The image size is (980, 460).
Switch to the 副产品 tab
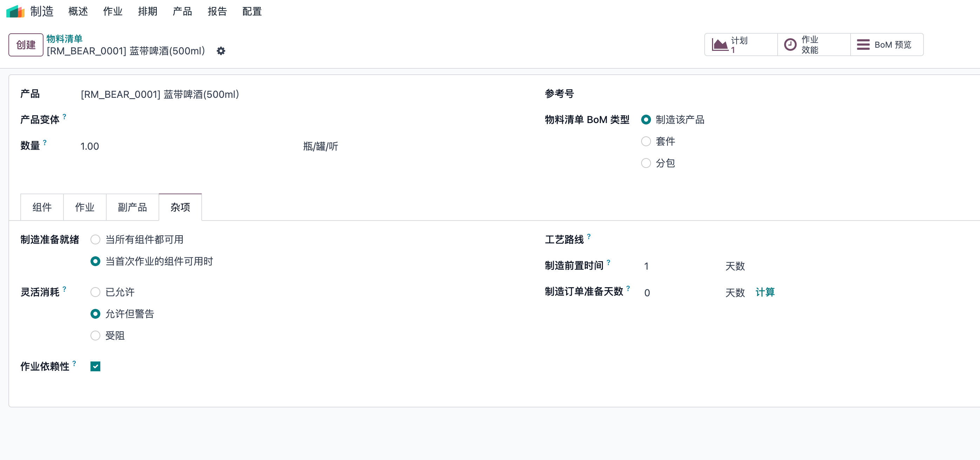click(x=132, y=207)
